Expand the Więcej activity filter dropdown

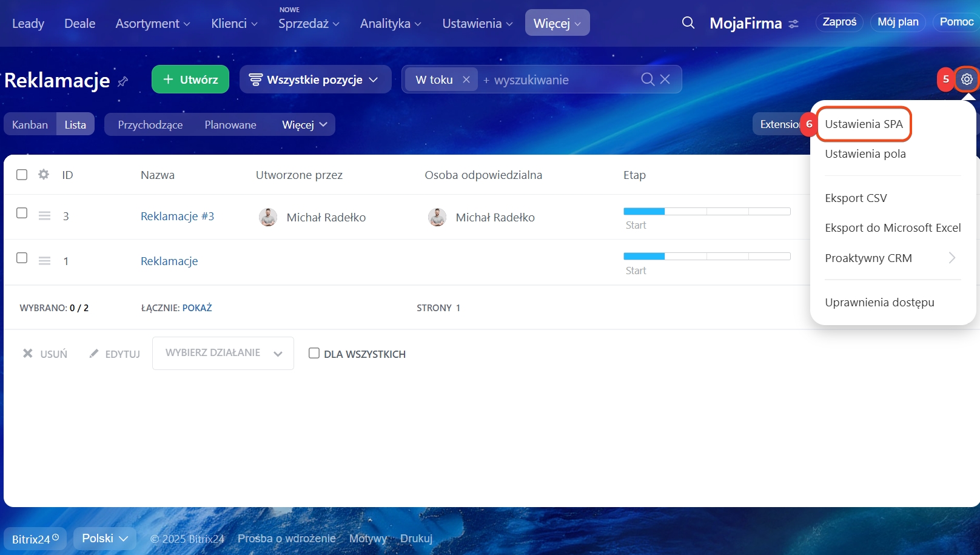[304, 124]
